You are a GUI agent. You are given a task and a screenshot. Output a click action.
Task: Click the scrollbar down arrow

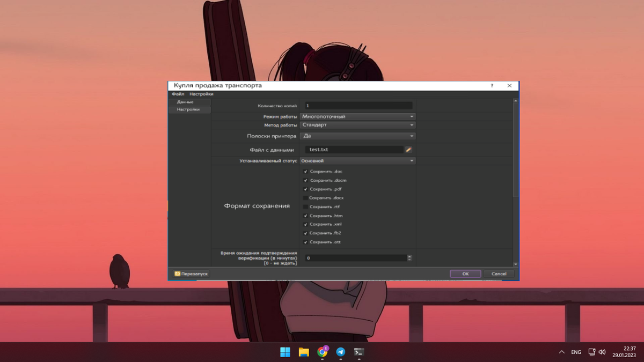tap(516, 264)
